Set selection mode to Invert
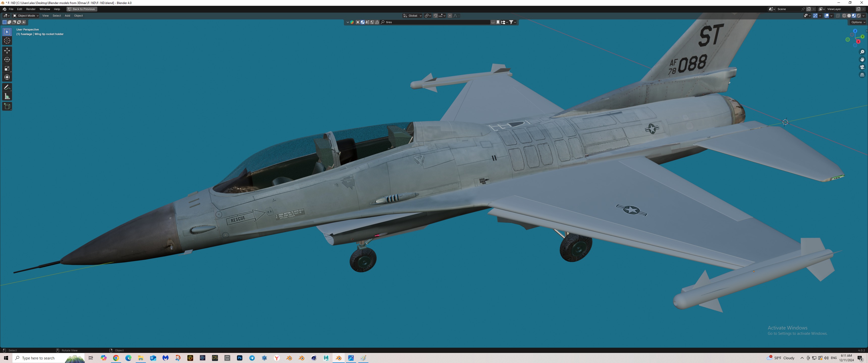The width and height of the screenshot is (868, 363). click(19, 22)
